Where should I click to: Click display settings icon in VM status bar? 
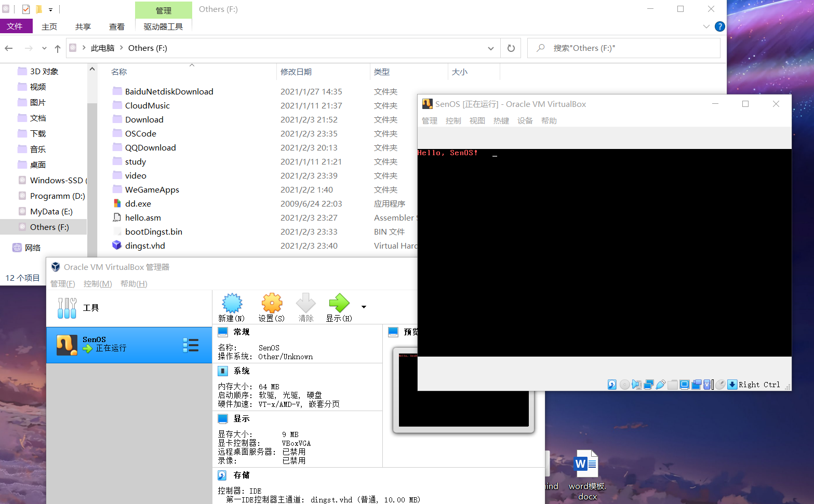pos(685,385)
